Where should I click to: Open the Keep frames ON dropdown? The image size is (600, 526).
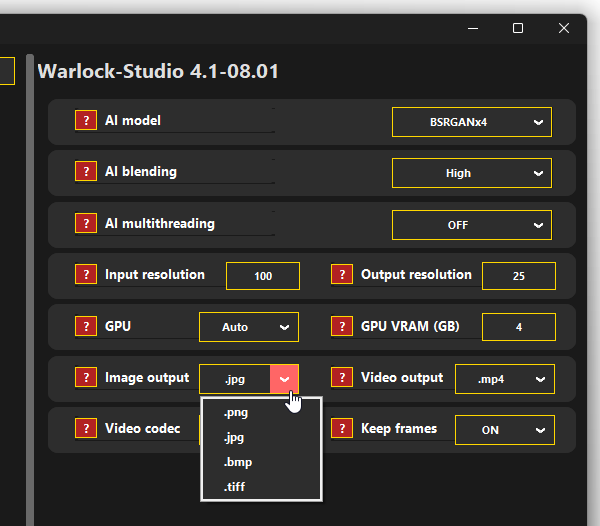click(504, 430)
